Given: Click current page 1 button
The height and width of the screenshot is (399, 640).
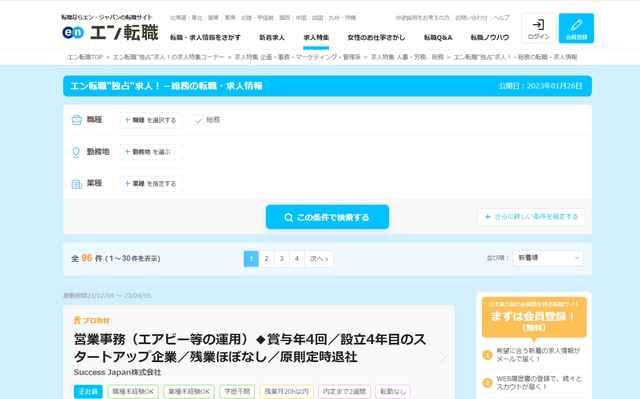Looking at the screenshot, I should [251, 259].
